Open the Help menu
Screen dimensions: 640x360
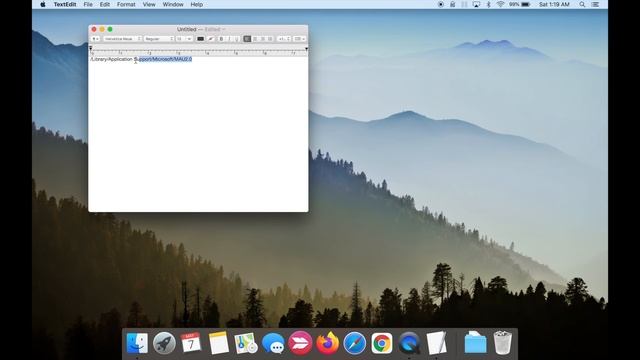197,4
